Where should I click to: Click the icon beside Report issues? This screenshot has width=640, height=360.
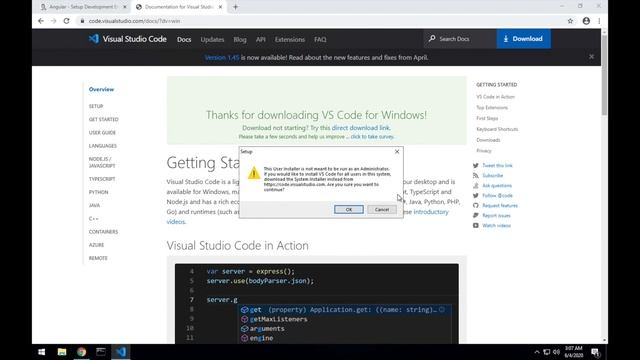476,216
